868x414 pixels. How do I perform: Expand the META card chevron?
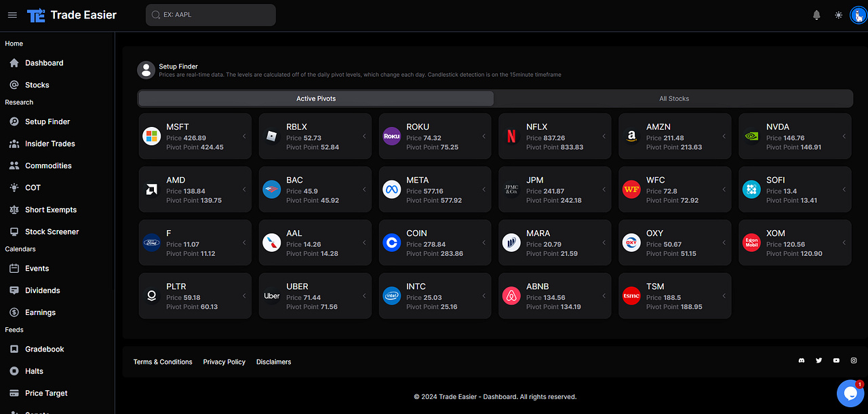[484, 189]
